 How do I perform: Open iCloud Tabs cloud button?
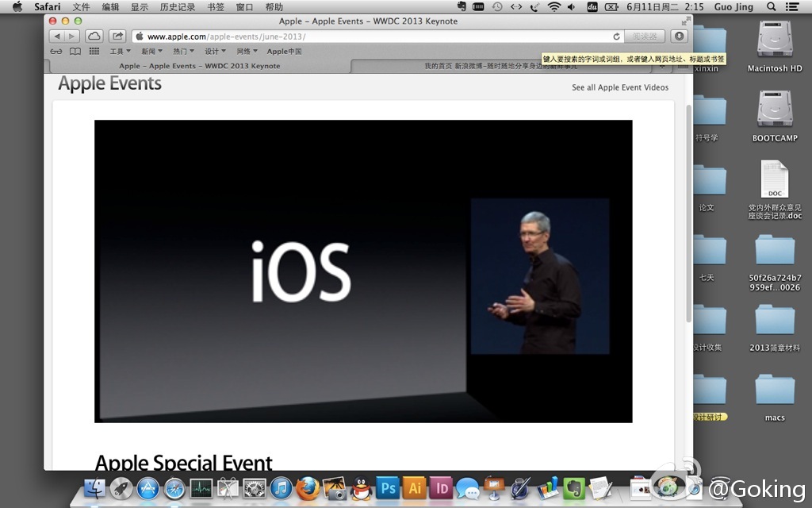point(94,37)
